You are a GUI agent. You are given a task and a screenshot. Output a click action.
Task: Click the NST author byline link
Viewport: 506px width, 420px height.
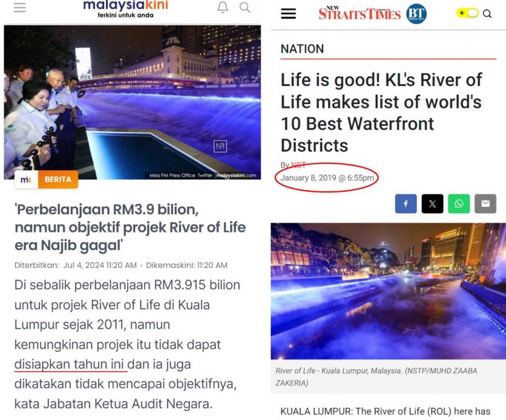(x=298, y=165)
